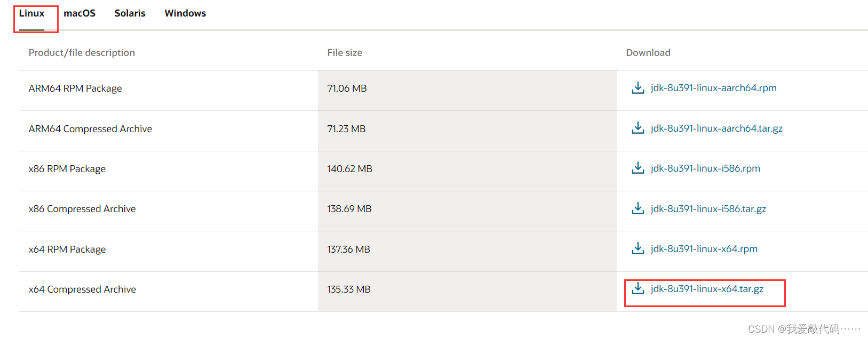Click the x64 Compressed Archive description
The width and height of the screenshot is (868, 339).
pyautogui.click(x=82, y=289)
